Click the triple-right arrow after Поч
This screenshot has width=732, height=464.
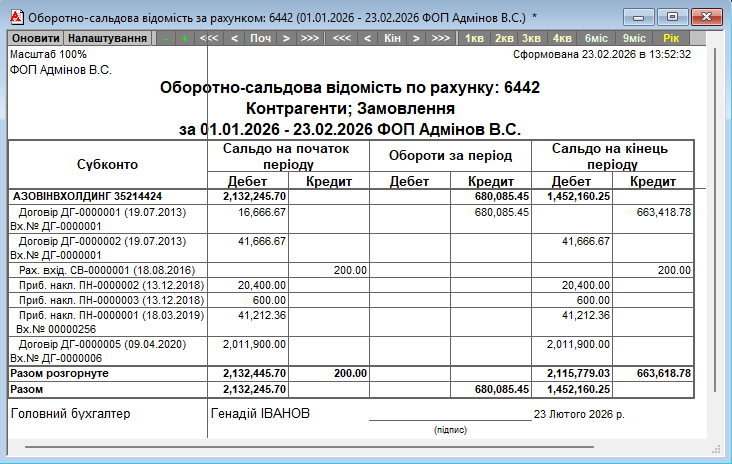coord(310,38)
